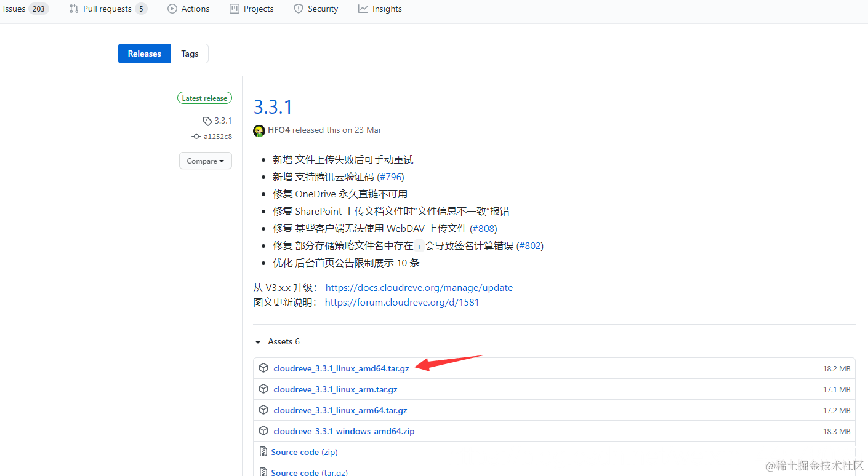Click the Security shield icon
This screenshot has width=868, height=476.
299,9
